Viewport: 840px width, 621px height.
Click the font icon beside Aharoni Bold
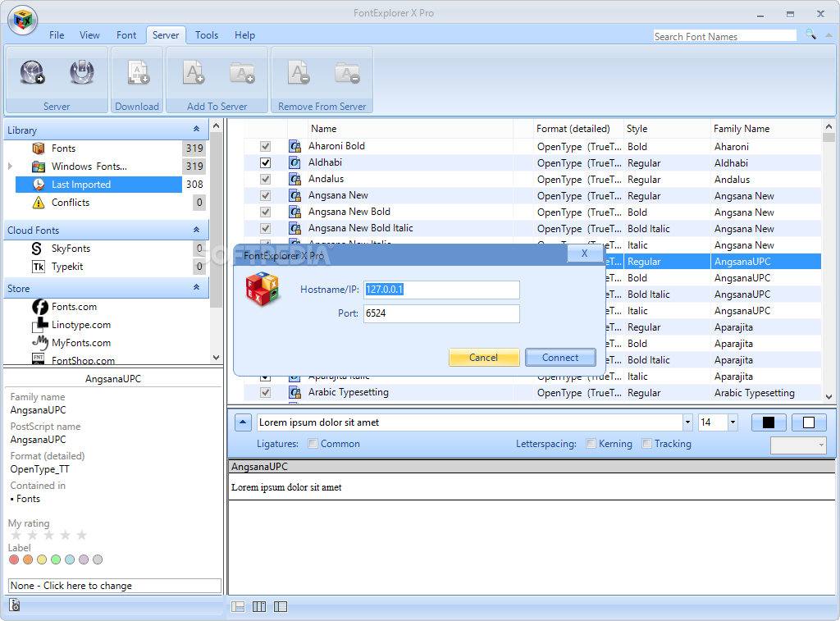[x=294, y=146]
